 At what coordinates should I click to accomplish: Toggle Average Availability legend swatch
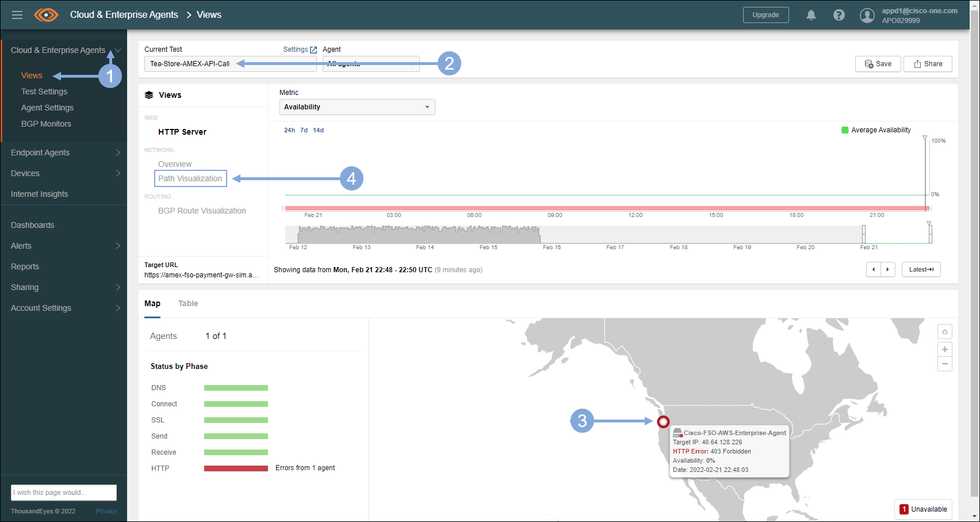(x=845, y=130)
